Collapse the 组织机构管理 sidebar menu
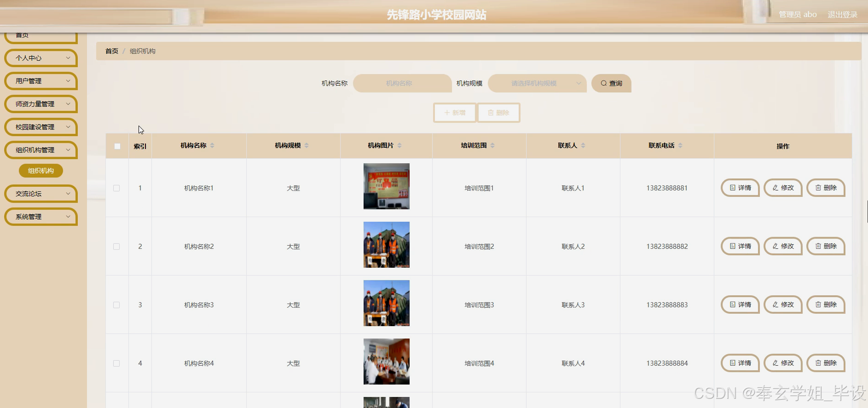Image resolution: width=868 pixels, height=408 pixels. (x=41, y=150)
